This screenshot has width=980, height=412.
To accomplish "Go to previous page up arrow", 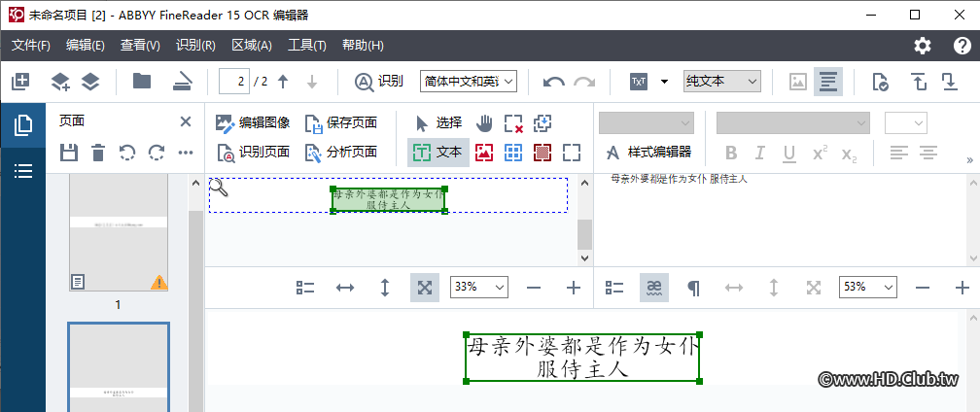I will [283, 82].
